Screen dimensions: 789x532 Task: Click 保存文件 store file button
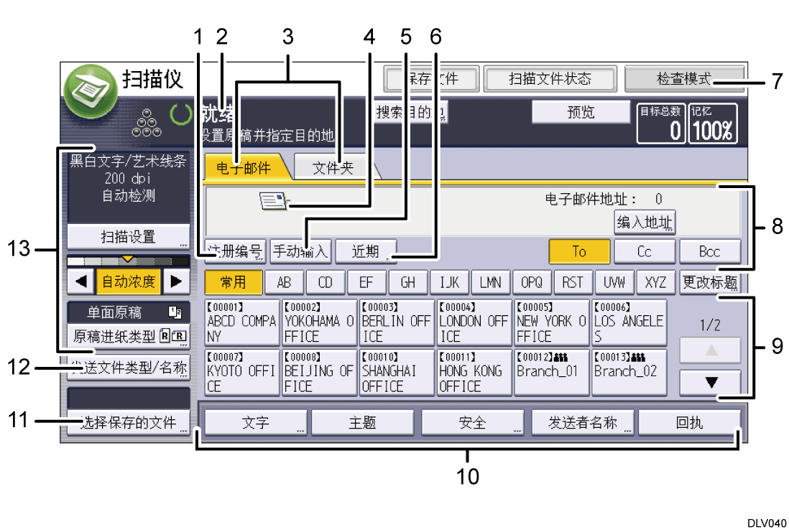tap(431, 79)
